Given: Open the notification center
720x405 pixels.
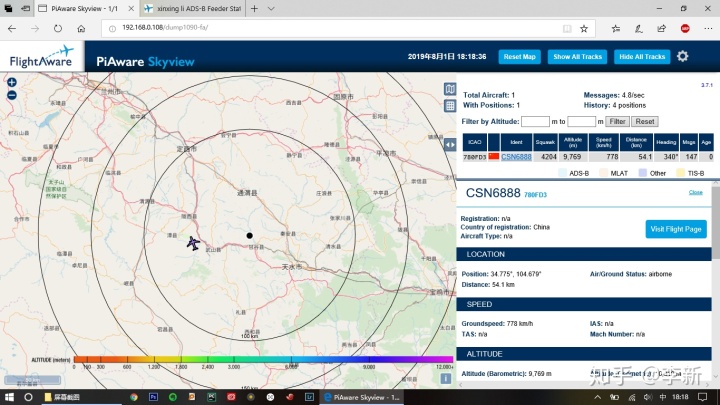Looking at the screenshot, I should click(x=703, y=397).
